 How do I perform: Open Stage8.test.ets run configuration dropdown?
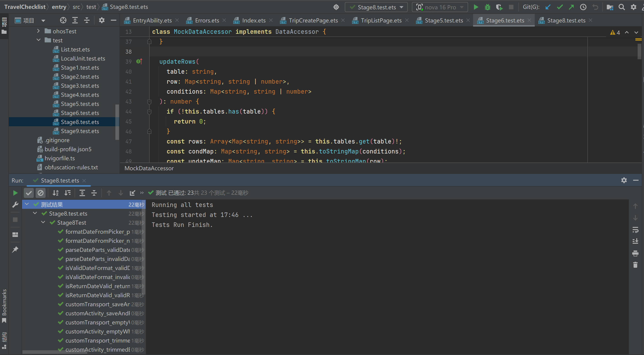376,7
